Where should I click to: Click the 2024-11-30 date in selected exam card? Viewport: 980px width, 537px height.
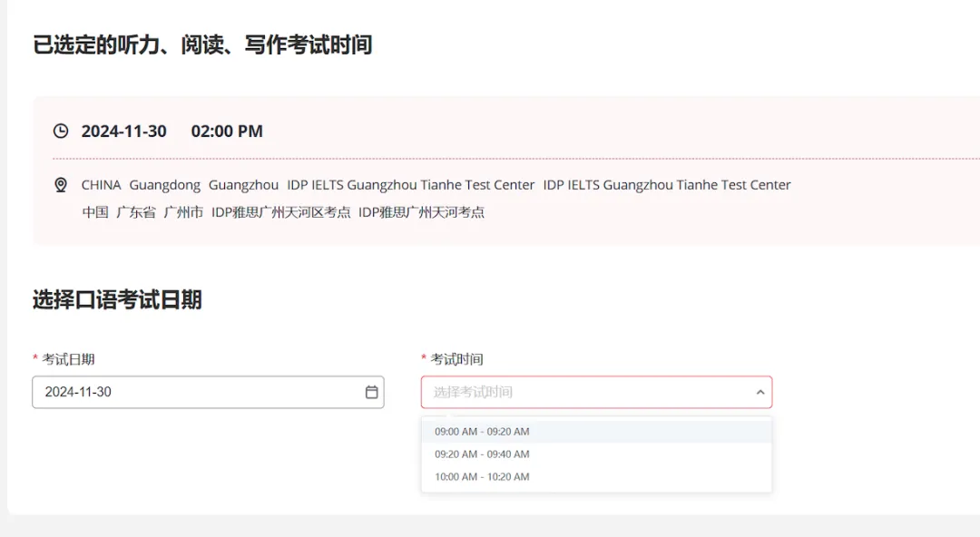[x=123, y=132]
